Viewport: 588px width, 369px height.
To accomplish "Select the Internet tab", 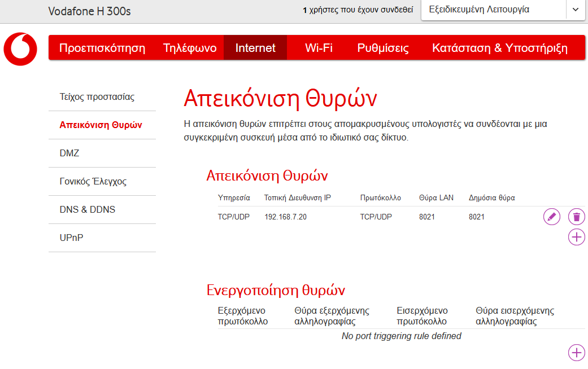I will coord(255,47).
